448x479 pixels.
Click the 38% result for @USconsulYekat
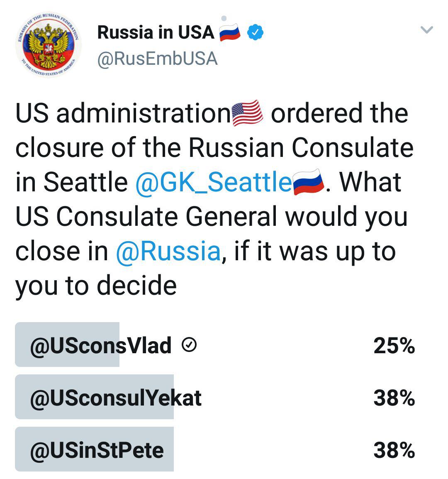394,398
